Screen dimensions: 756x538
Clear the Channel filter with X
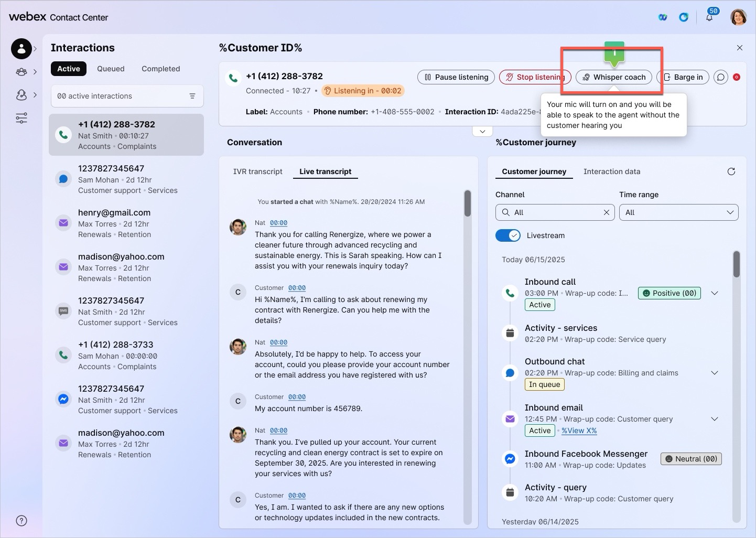click(607, 212)
